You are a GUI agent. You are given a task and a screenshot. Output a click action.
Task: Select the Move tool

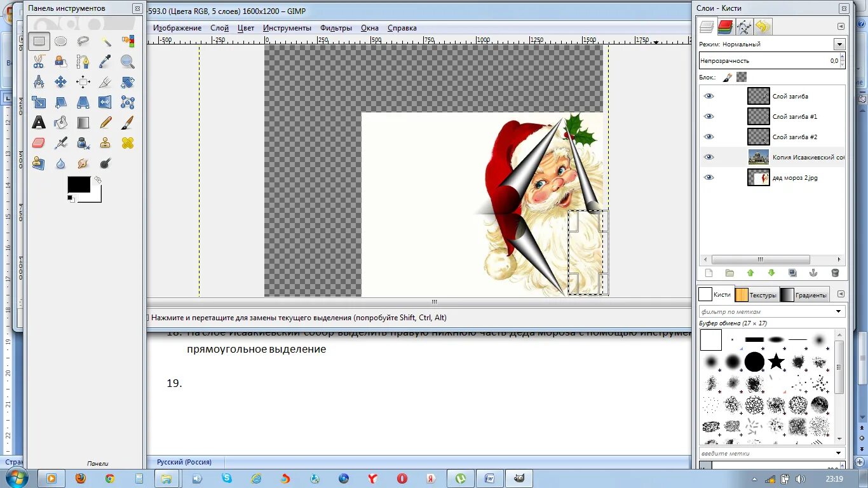pyautogui.click(x=60, y=82)
